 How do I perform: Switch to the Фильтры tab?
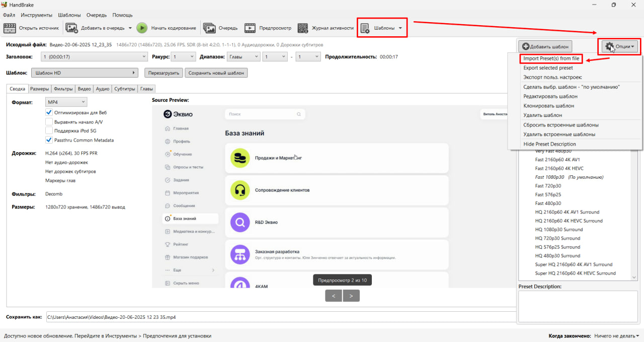[63, 89]
